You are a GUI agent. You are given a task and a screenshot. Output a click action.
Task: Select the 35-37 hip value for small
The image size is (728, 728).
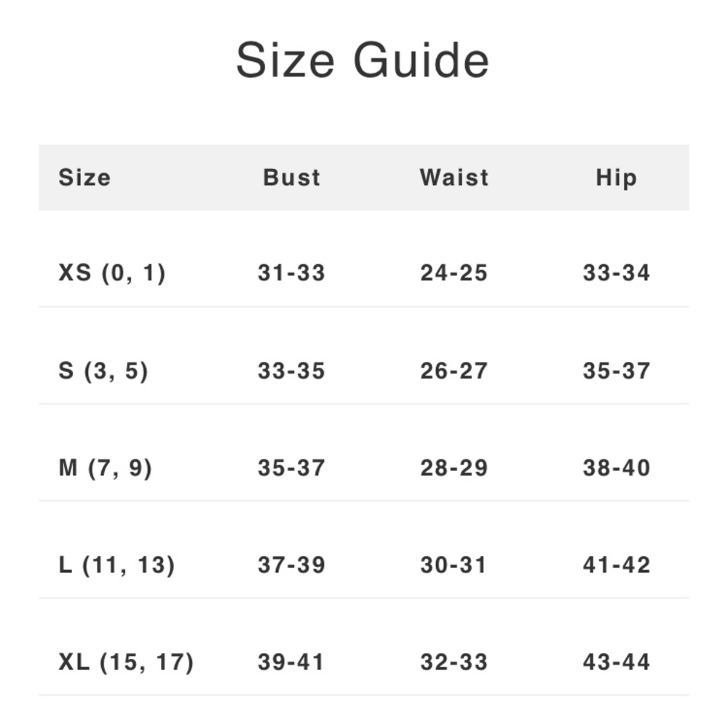point(616,371)
